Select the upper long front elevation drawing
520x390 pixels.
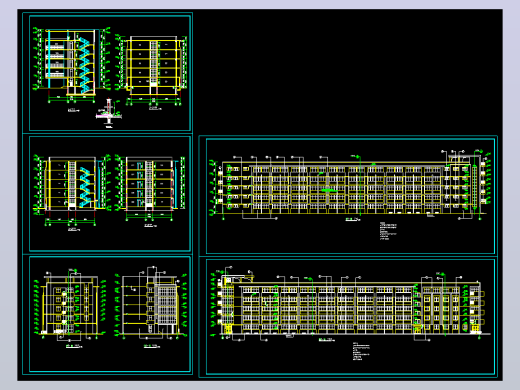[350, 185]
